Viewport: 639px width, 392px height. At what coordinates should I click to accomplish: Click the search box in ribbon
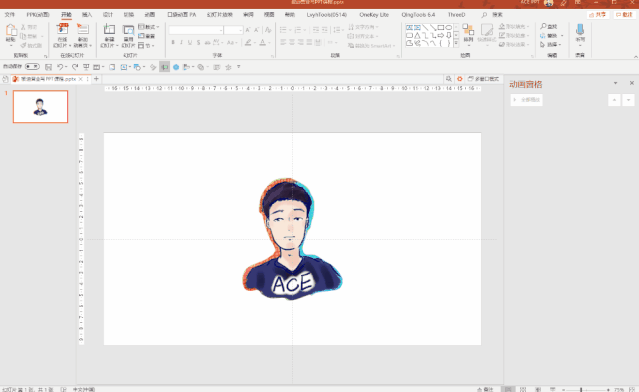click(492, 15)
